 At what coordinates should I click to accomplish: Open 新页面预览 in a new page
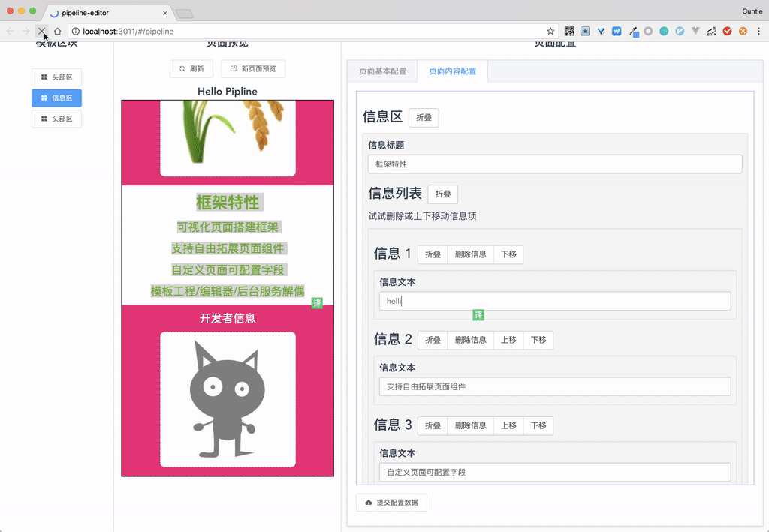click(253, 69)
